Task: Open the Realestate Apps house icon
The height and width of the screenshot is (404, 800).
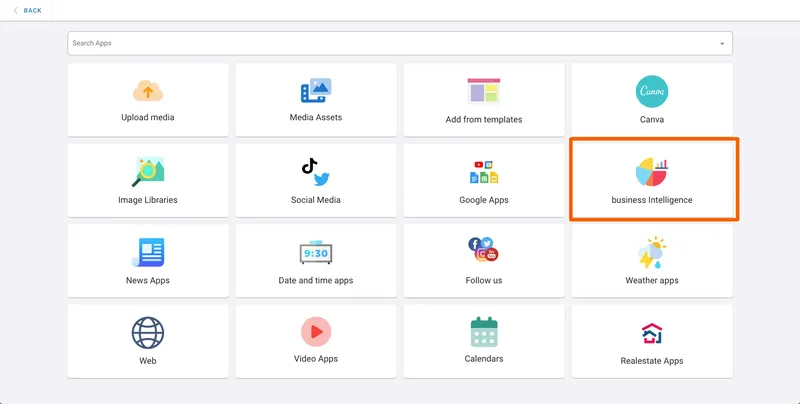Action: 652,333
